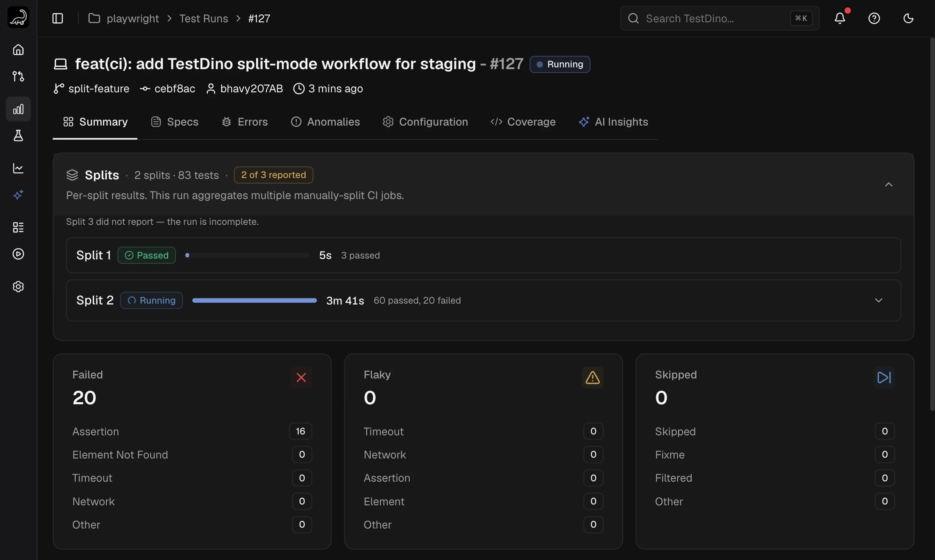This screenshot has height=560, width=935.
Task: Go to Test Runs breadcrumb
Action: coord(204,19)
